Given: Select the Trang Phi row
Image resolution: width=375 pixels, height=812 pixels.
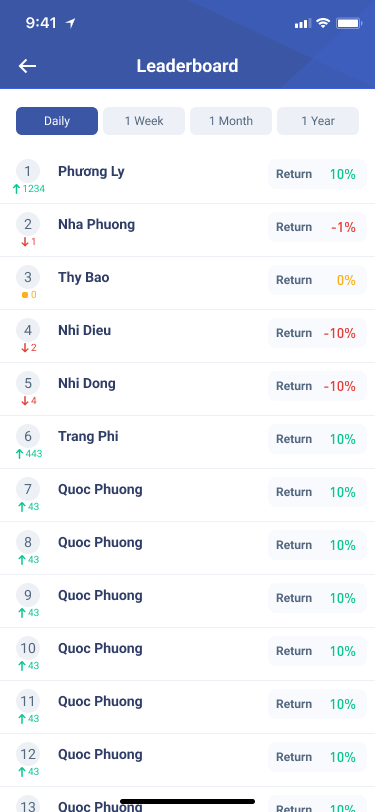Looking at the screenshot, I should click(188, 442).
